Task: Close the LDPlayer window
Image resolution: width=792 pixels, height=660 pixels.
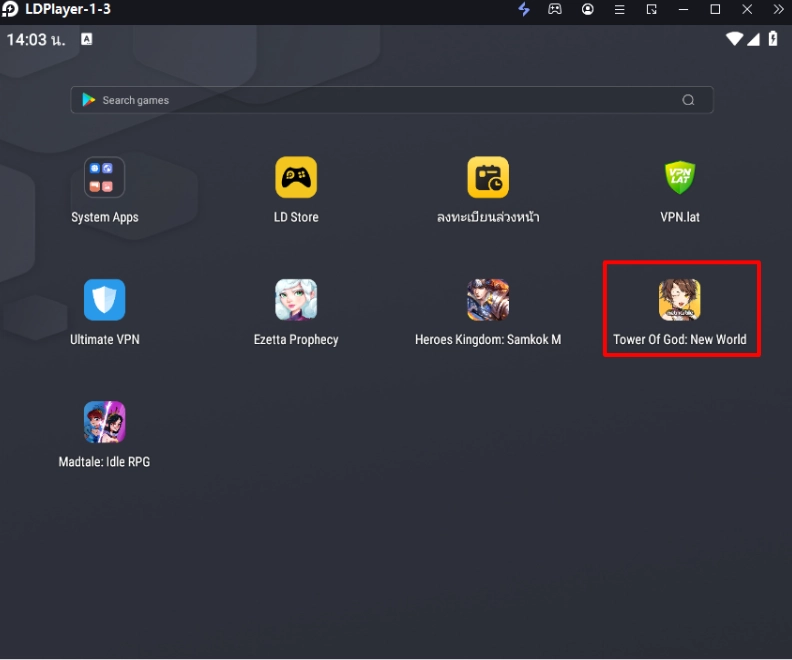Action: coord(747,9)
